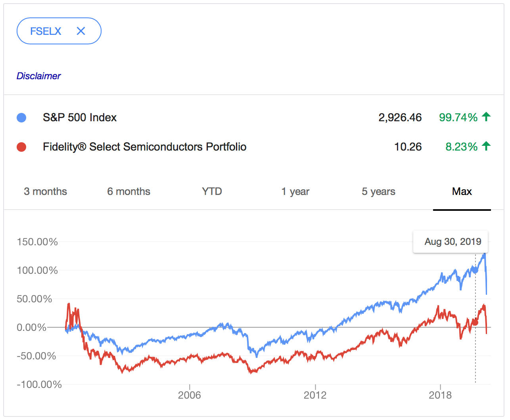This screenshot has width=510, height=420.
Task: Switch to the 6 months view
Action: 128,191
